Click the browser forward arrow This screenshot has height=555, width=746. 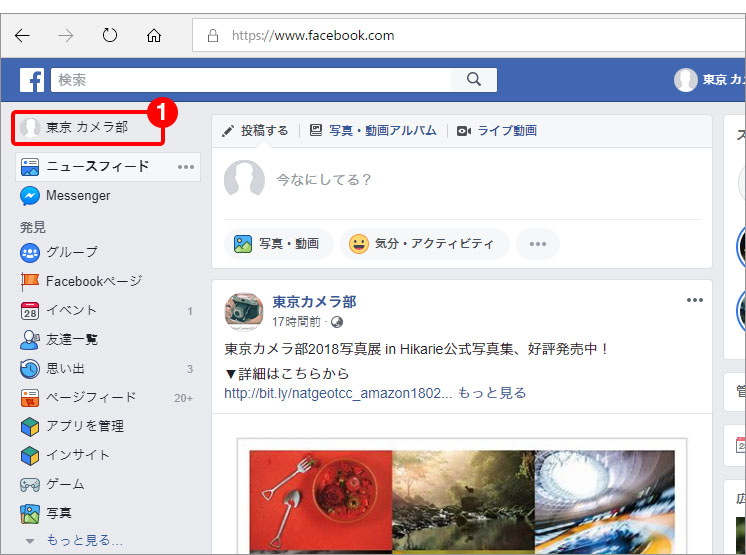tap(66, 35)
